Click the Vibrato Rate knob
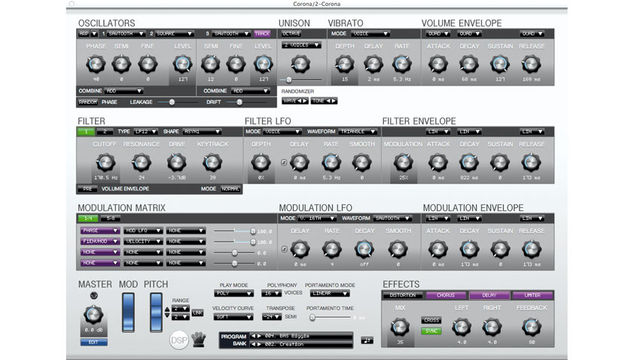 (x=402, y=64)
